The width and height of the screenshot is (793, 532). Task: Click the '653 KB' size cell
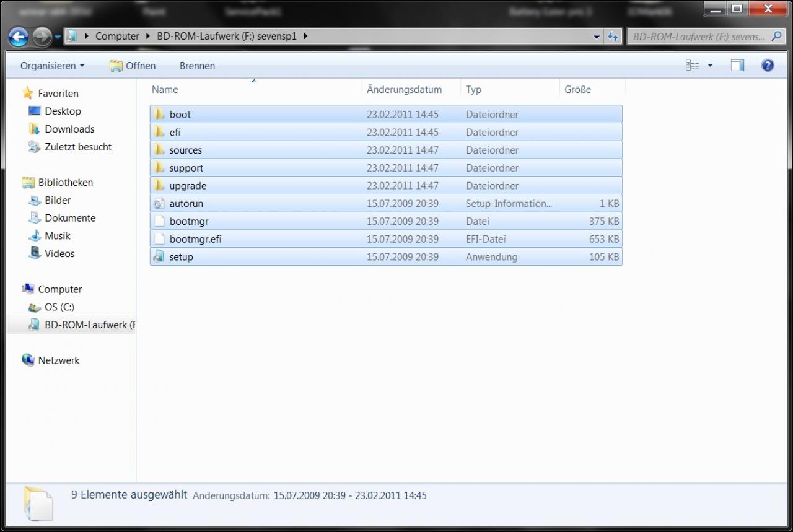(x=604, y=239)
